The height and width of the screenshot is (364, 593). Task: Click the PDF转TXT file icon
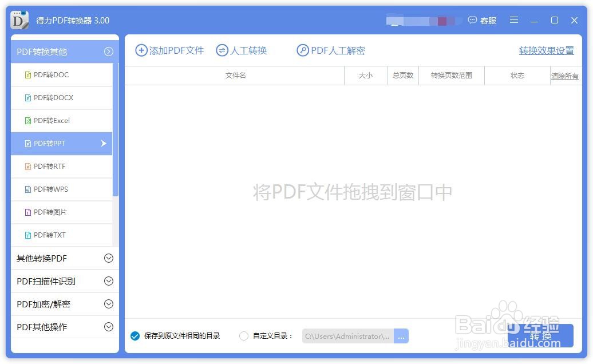tap(28, 235)
